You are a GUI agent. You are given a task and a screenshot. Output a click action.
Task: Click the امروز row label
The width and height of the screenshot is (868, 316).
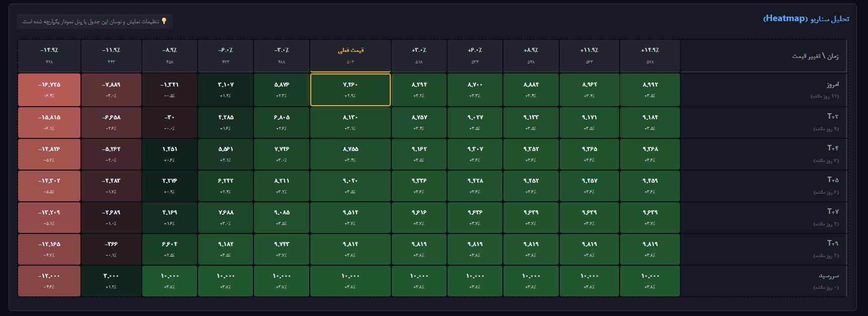pos(764,90)
